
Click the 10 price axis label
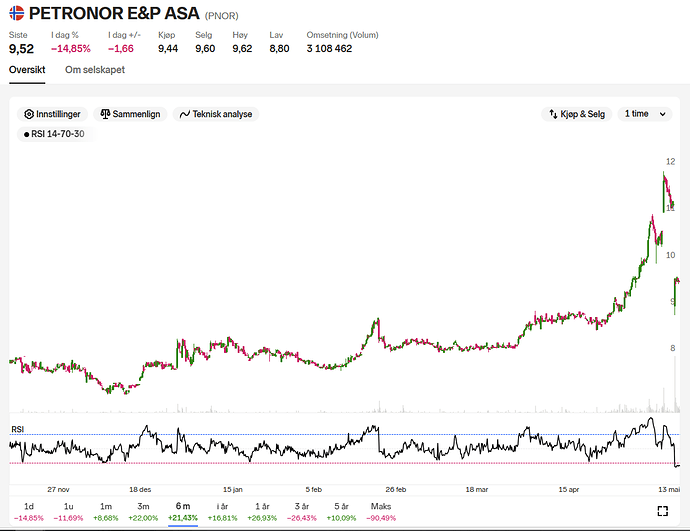[670, 255]
